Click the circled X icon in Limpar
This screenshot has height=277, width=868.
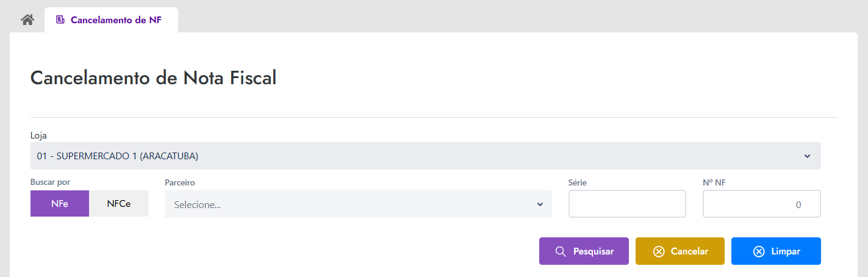tap(759, 251)
